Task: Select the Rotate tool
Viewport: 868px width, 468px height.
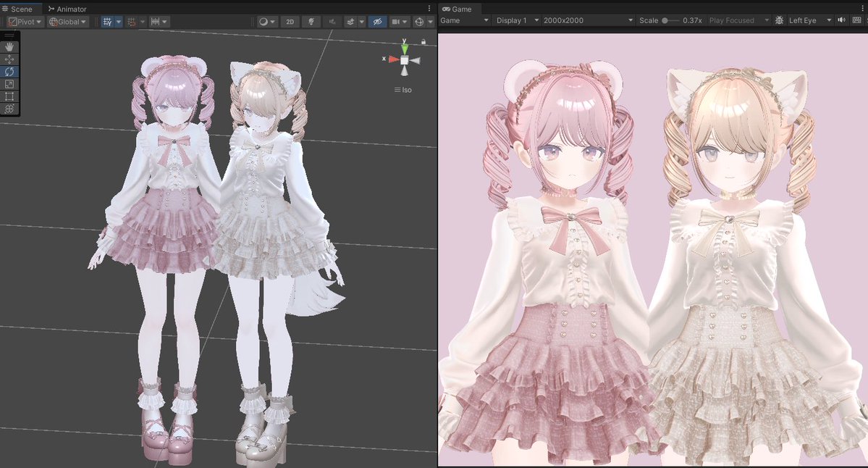Action: click(x=9, y=72)
